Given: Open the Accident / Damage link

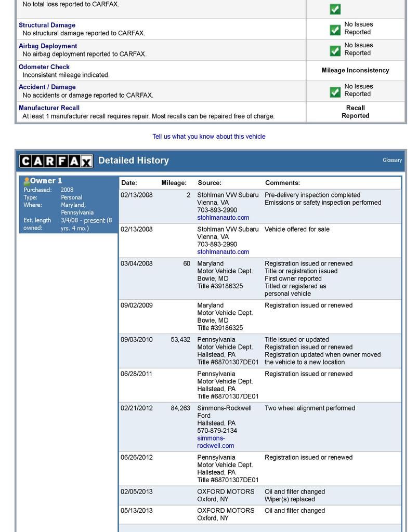Looking at the screenshot, I should pos(47,87).
